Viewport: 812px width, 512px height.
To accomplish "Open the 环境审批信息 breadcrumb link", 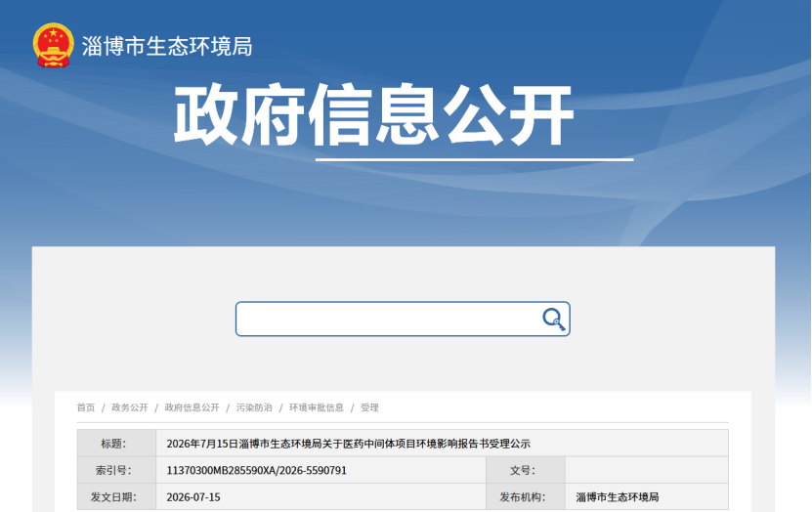I will coord(317,408).
